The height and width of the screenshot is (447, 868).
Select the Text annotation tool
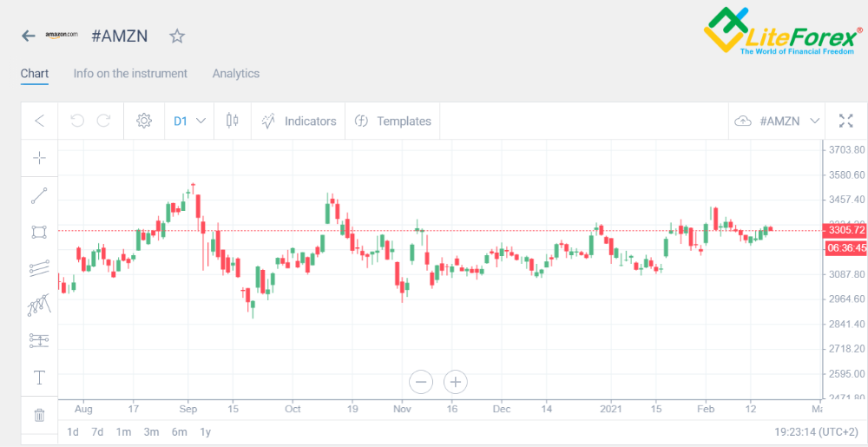point(39,378)
